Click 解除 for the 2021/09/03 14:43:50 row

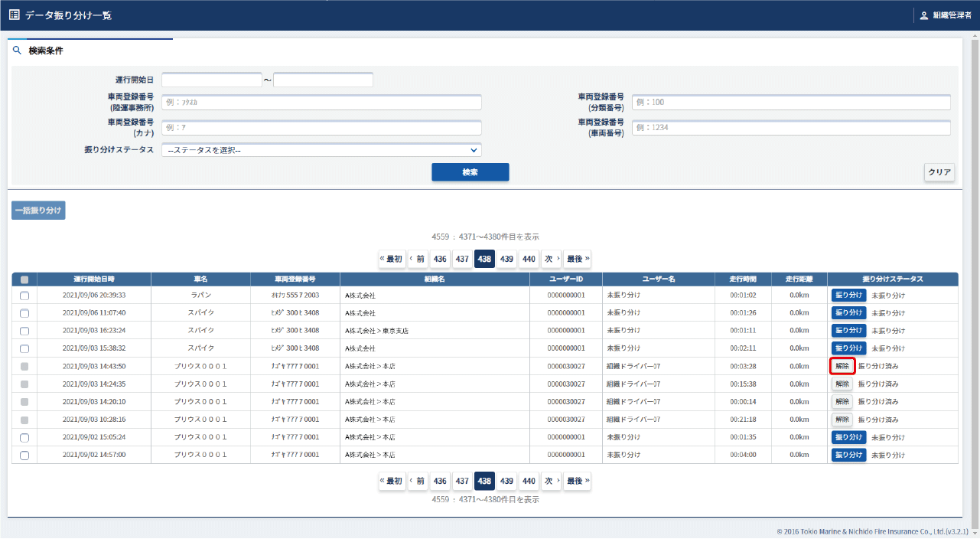click(x=842, y=366)
